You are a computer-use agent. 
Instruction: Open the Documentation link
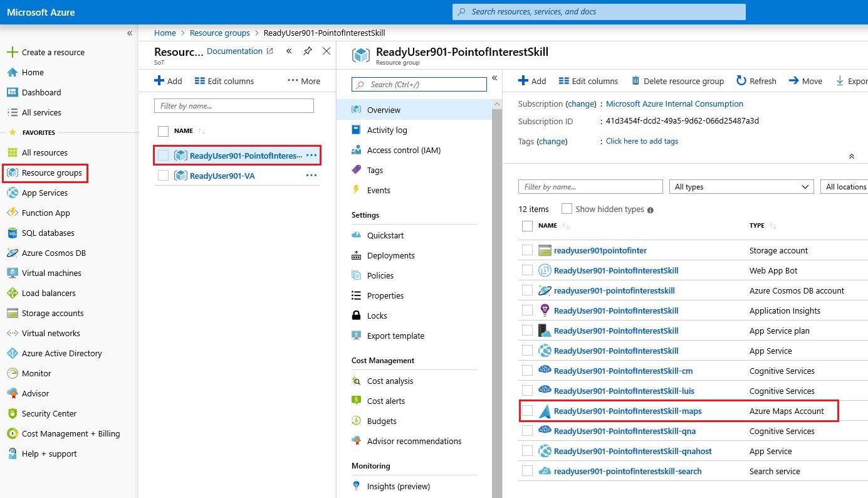click(x=239, y=51)
